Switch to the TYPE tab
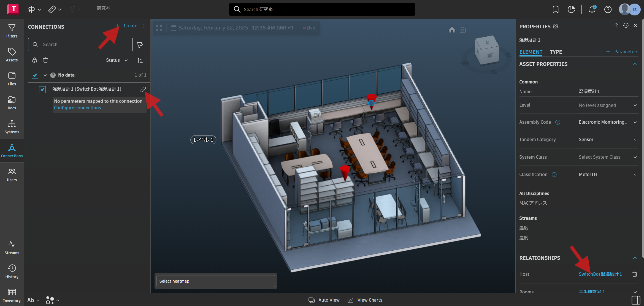This screenshot has width=644, height=306. coord(556,52)
